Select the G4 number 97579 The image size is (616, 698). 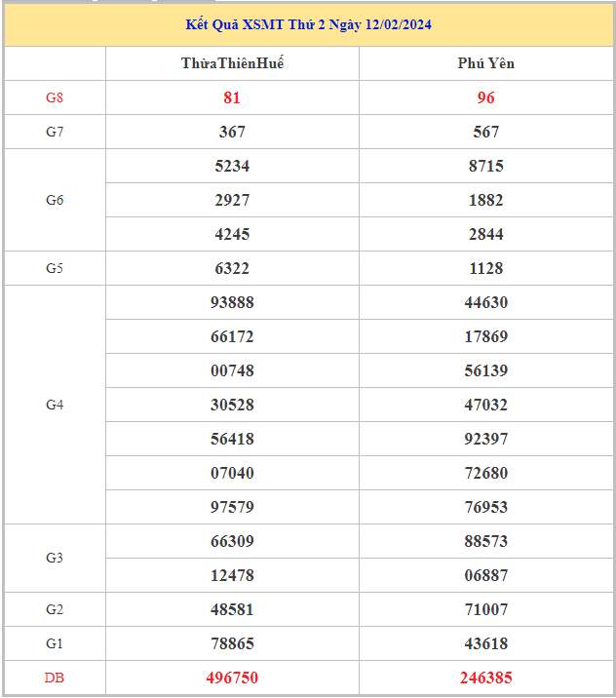click(x=232, y=507)
